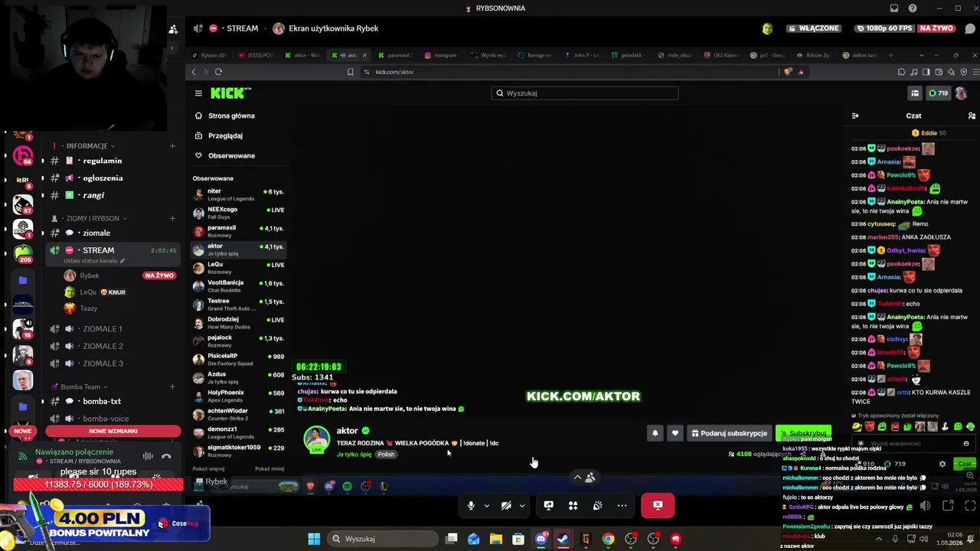Expand camera options arrow
Viewport: 980px width, 551px height.
521,505
